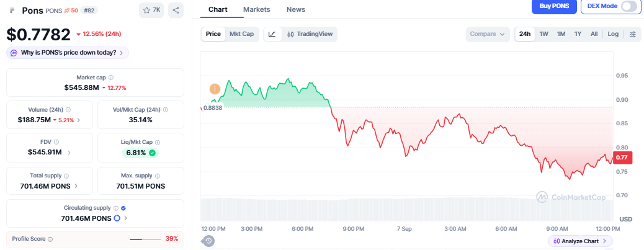Select the 1W time range

point(543,34)
